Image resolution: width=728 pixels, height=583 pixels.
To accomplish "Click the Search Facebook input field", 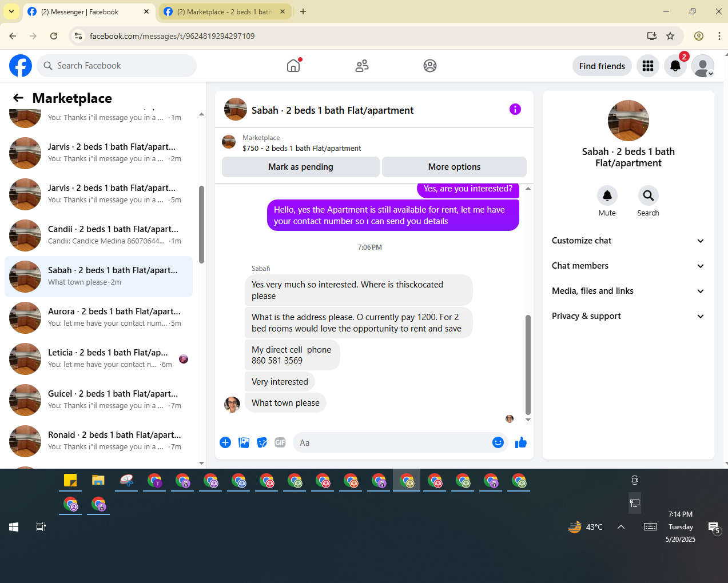I will (117, 66).
